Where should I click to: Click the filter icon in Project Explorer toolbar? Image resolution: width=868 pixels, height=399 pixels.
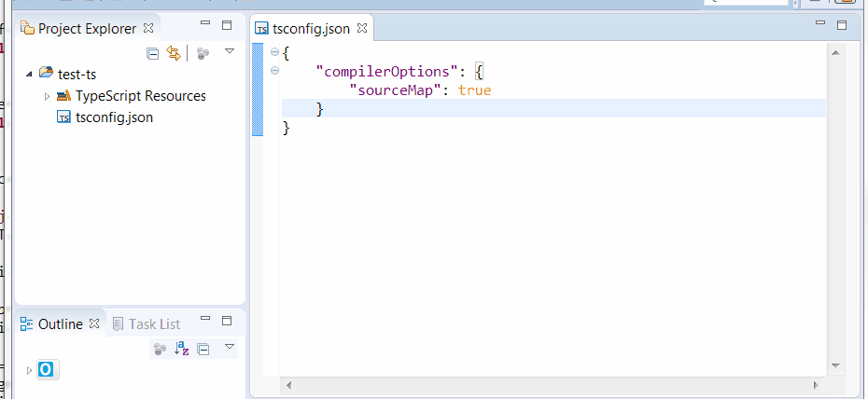coord(203,53)
